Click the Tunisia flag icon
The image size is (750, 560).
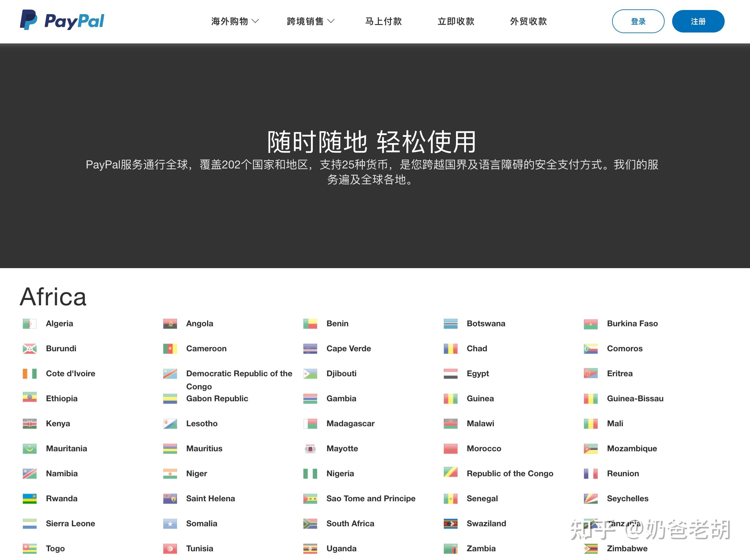pos(170,548)
